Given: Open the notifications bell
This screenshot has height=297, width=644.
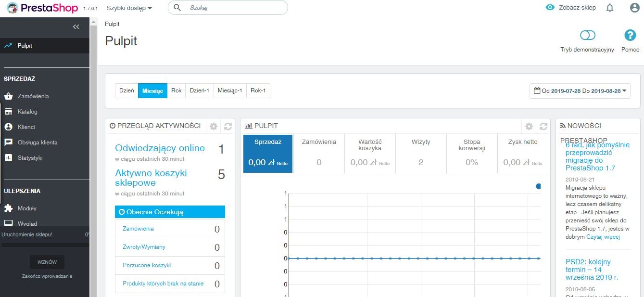Looking at the screenshot, I should tap(610, 8).
